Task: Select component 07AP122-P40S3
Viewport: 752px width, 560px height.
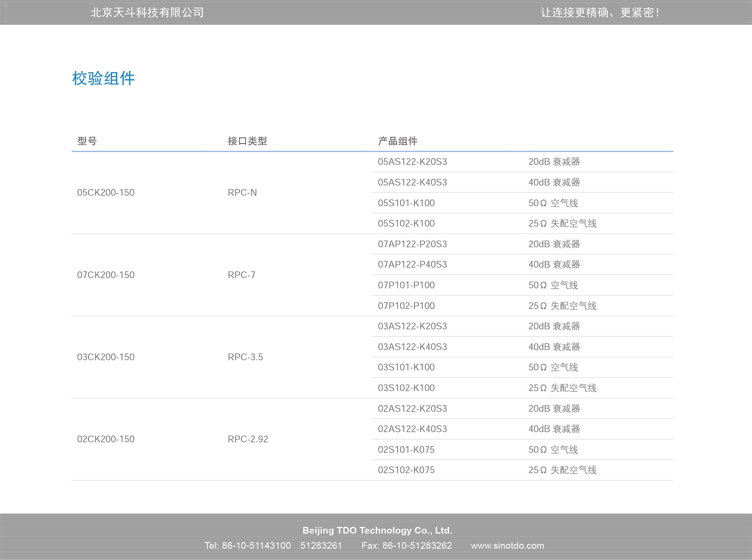Action: pos(413,264)
